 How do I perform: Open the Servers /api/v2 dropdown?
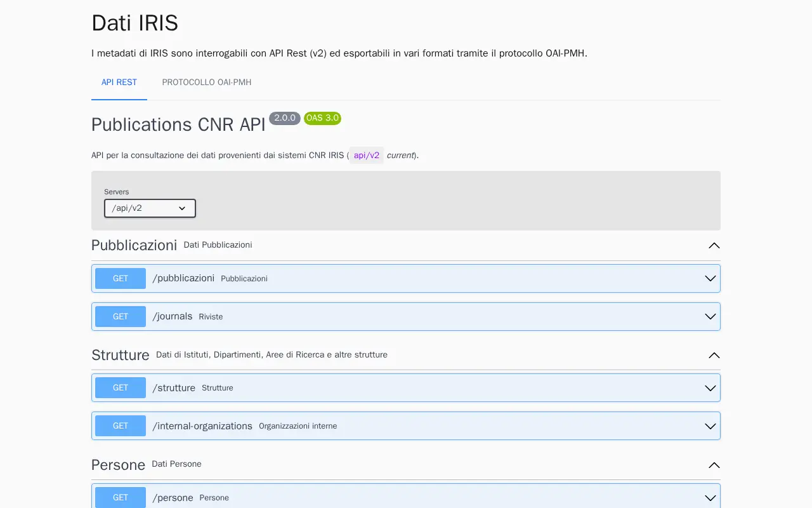[x=150, y=208]
